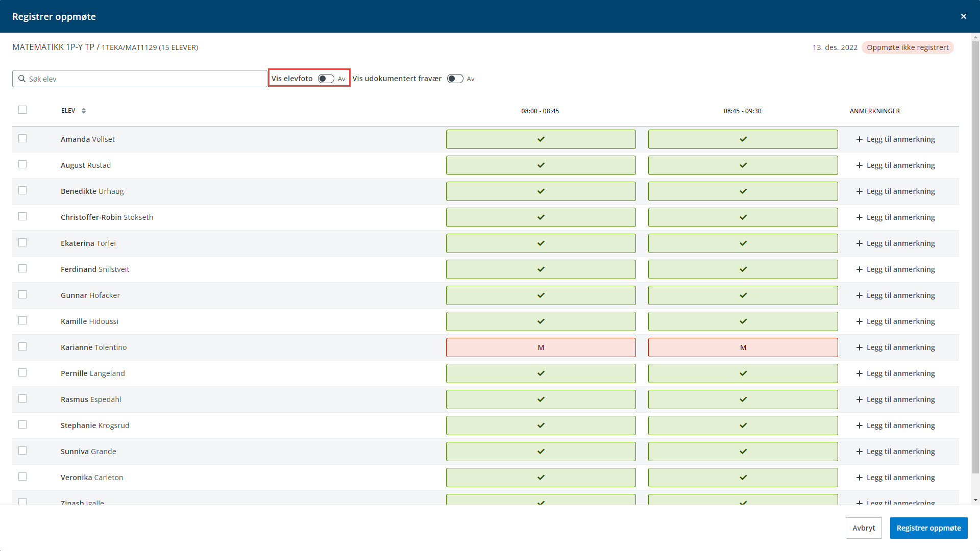980x551 pixels.
Task: Click the 08:00 - 08:45 column header
Action: (x=540, y=111)
